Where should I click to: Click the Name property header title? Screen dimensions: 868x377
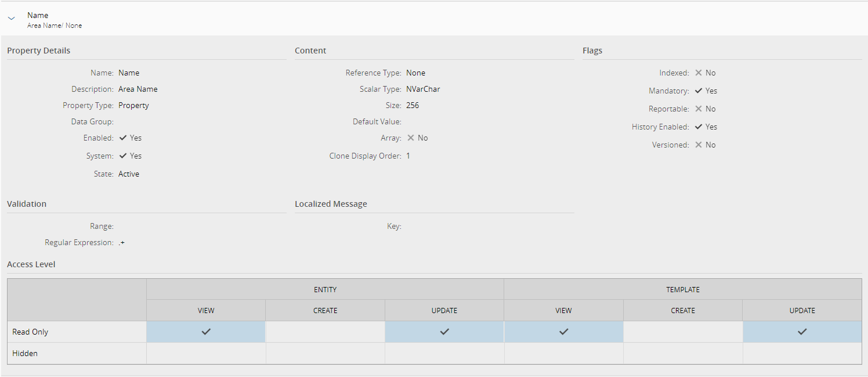click(38, 15)
